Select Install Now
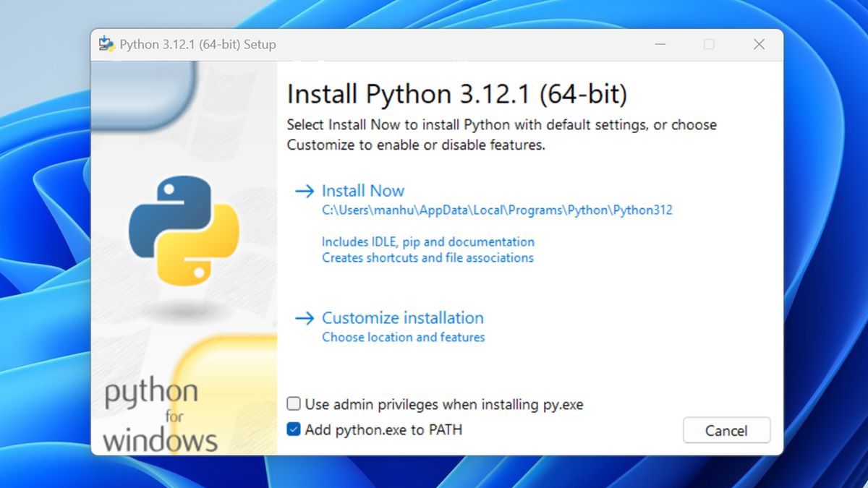868x488 pixels. click(x=362, y=190)
